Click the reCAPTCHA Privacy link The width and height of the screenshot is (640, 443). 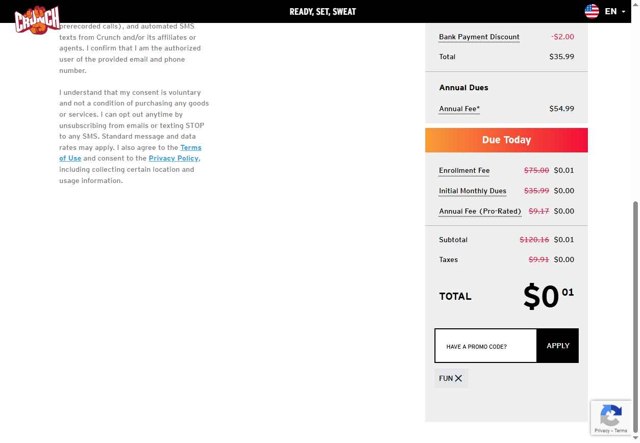[x=602, y=431]
